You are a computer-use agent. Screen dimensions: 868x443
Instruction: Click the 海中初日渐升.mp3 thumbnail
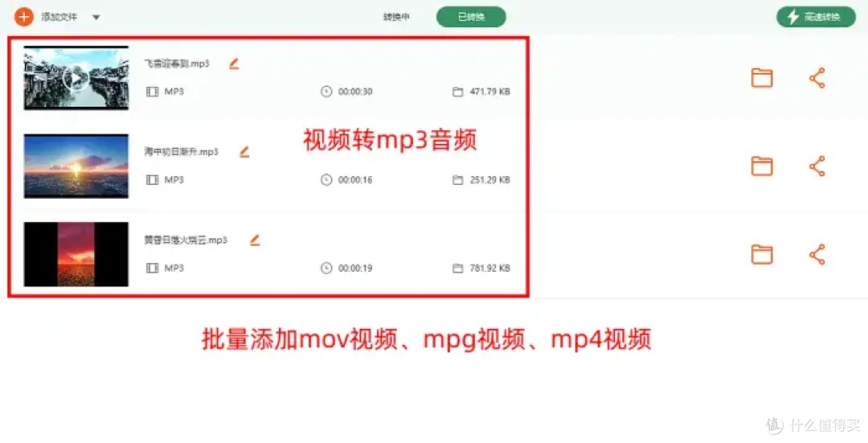(76, 166)
